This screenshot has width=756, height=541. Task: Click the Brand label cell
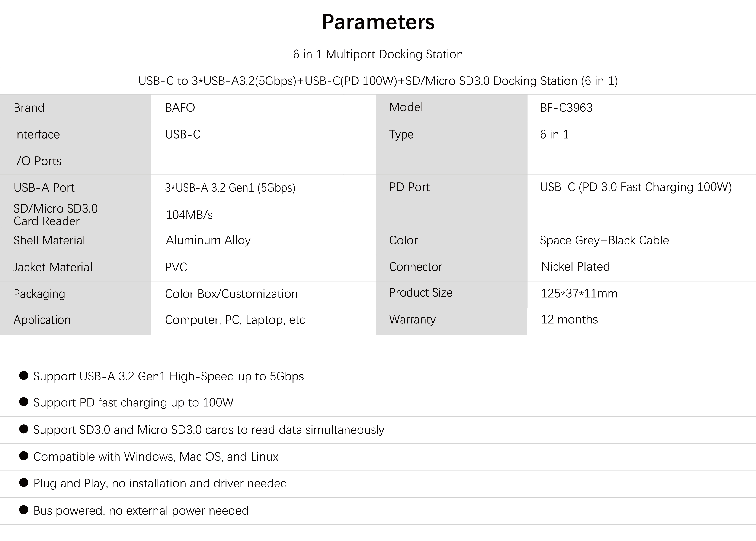point(29,108)
